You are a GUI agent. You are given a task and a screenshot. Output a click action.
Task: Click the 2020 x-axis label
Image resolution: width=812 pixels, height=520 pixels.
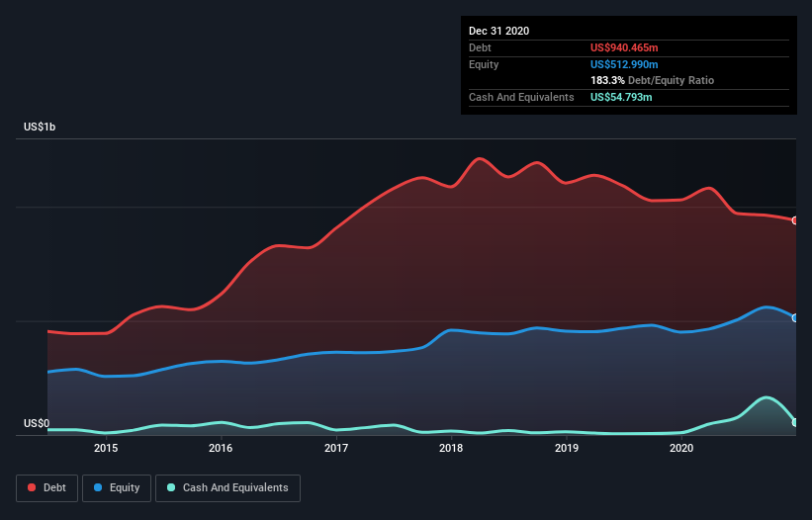coord(681,448)
